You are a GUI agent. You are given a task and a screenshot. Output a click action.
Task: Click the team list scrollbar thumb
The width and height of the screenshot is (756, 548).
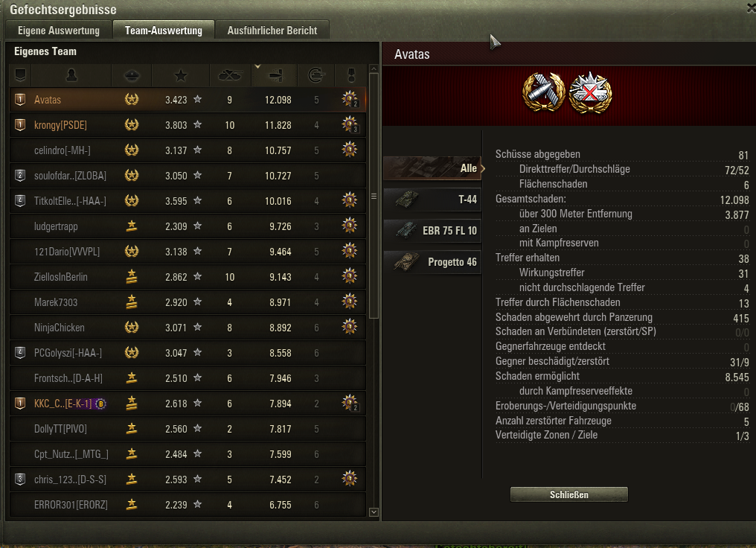click(374, 195)
